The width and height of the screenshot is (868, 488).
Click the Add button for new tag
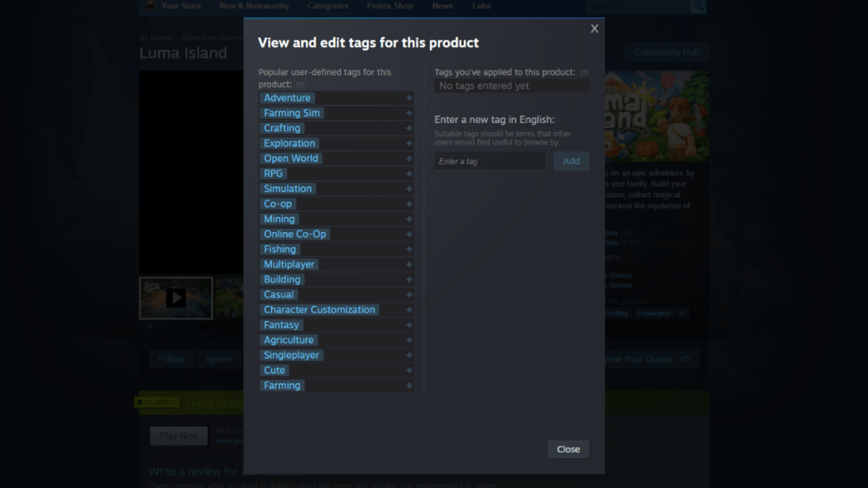tap(571, 161)
